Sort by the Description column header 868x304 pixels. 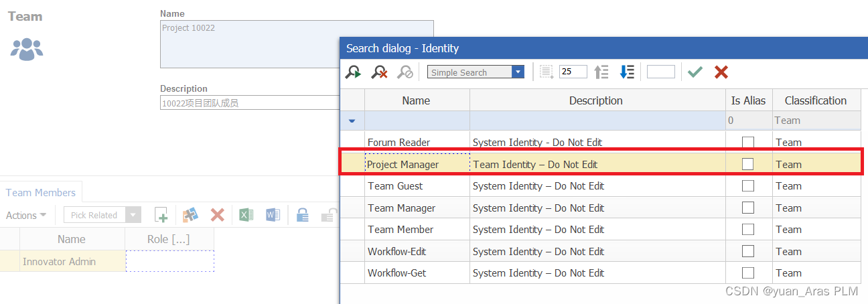(x=596, y=100)
